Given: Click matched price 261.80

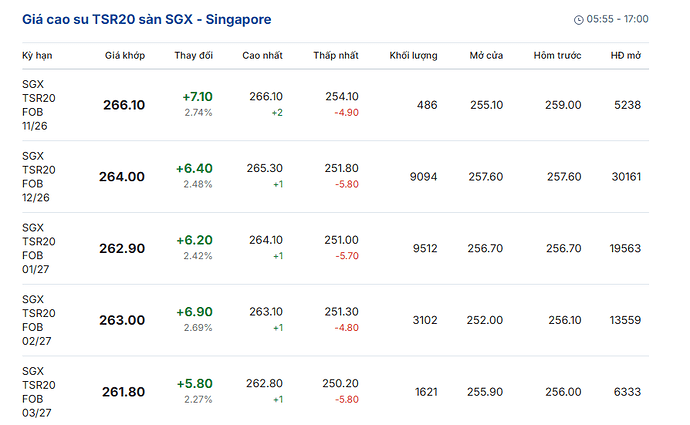Looking at the screenshot, I should coord(124,392).
